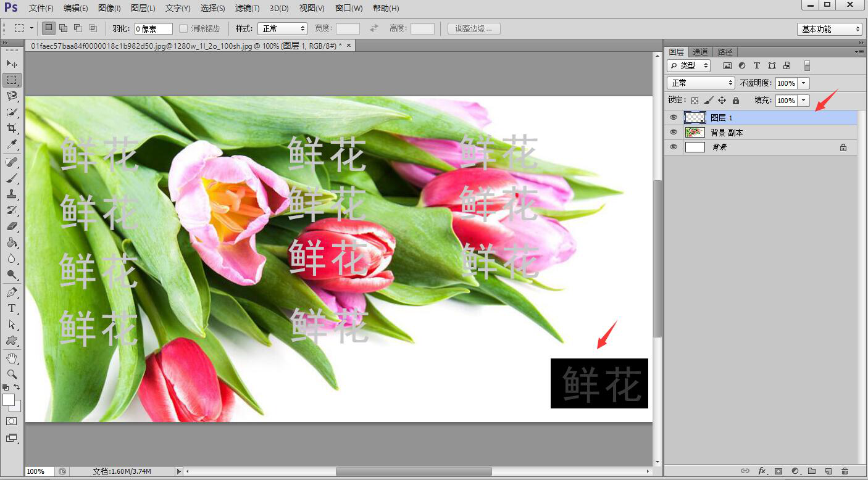
Task: Select the Eyedropper tool
Action: (12, 144)
